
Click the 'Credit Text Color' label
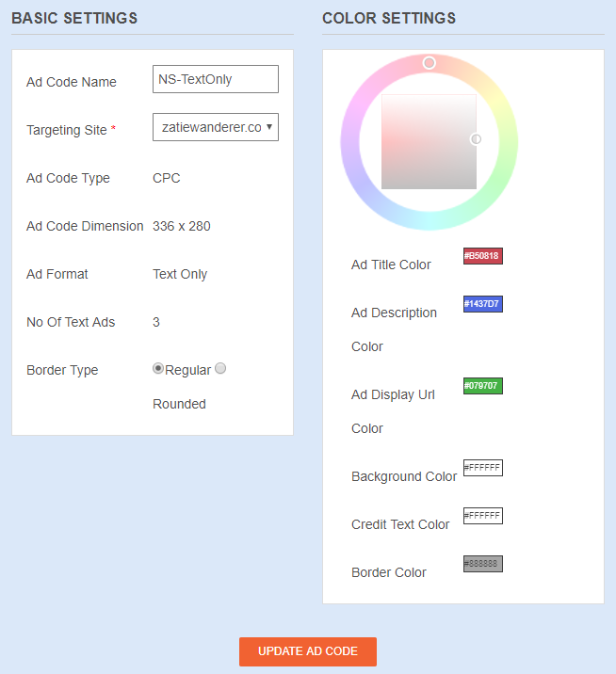click(x=400, y=525)
